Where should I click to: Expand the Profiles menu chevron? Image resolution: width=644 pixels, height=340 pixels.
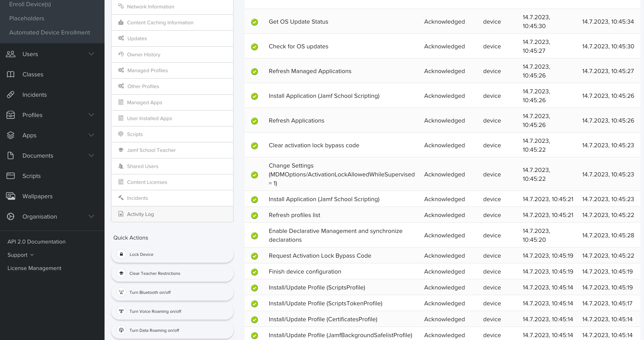coord(92,115)
